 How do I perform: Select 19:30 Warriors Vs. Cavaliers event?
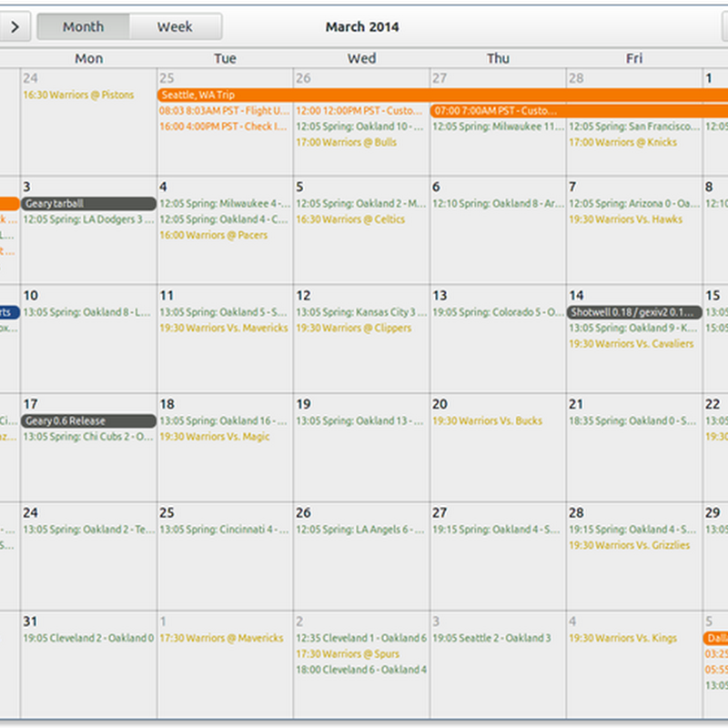pos(632,344)
